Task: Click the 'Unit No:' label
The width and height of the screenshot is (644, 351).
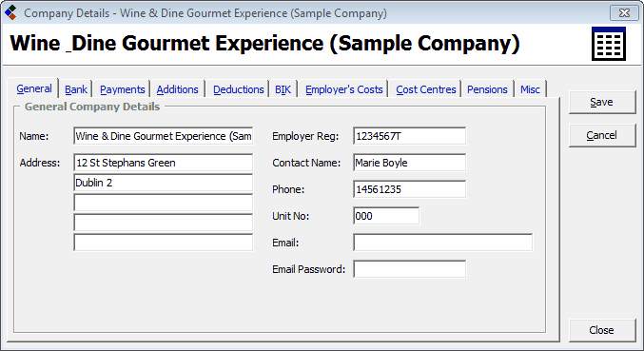Action: (x=291, y=216)
